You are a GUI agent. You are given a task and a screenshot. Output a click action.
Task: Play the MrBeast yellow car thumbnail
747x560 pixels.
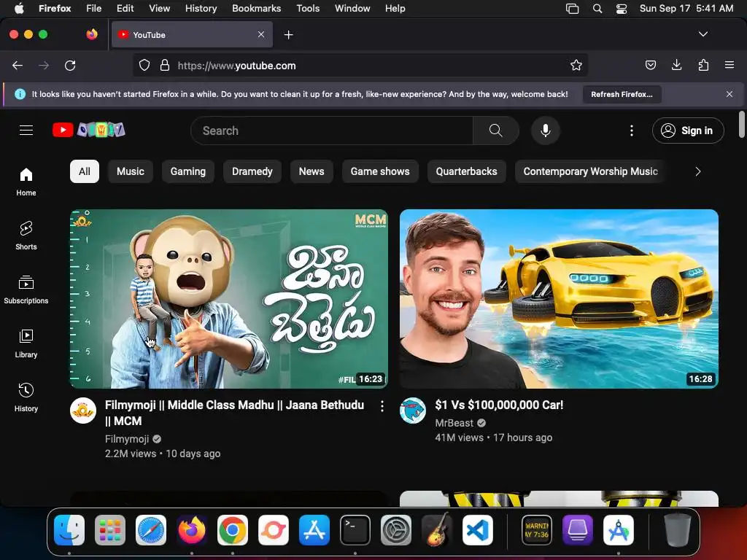559,298
